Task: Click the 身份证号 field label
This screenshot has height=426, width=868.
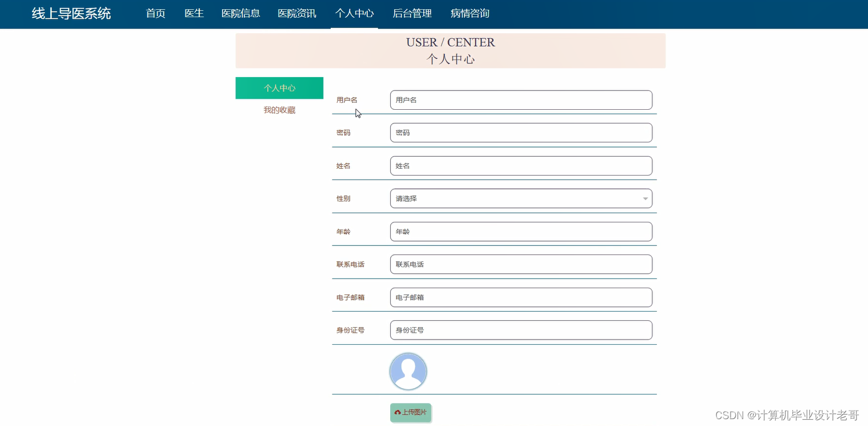Action: coord(350,330)
